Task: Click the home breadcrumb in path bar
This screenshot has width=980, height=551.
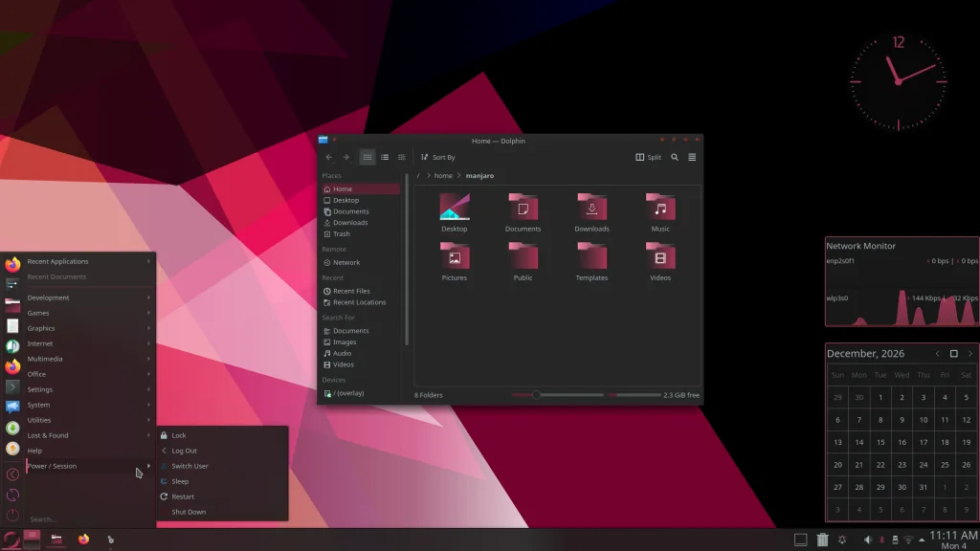Action: coord(443,176)
